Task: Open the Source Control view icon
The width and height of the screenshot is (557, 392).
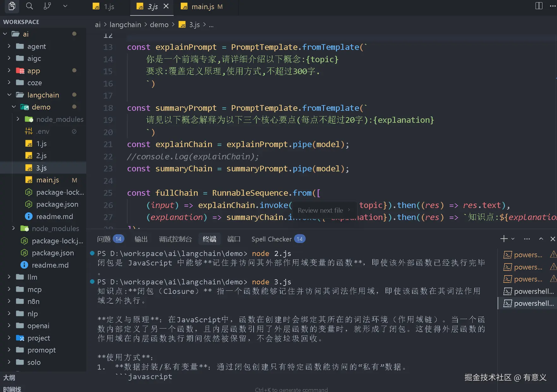Action: pyautogui.click(x=47, y=6)
